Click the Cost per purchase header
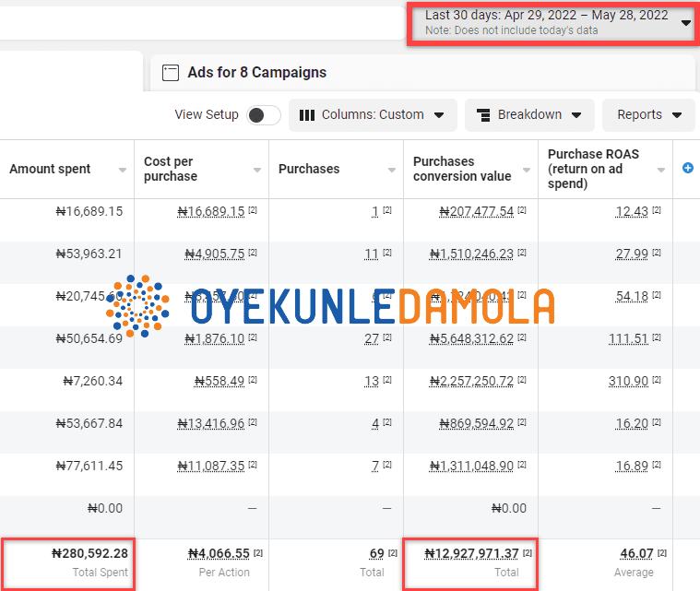This screenshot has width=700, height=591. (171, 169)
